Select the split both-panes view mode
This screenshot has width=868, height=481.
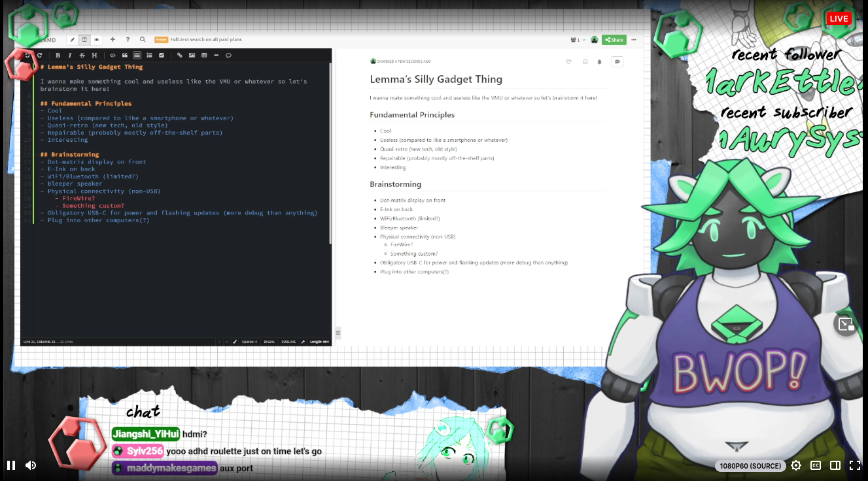84,40
